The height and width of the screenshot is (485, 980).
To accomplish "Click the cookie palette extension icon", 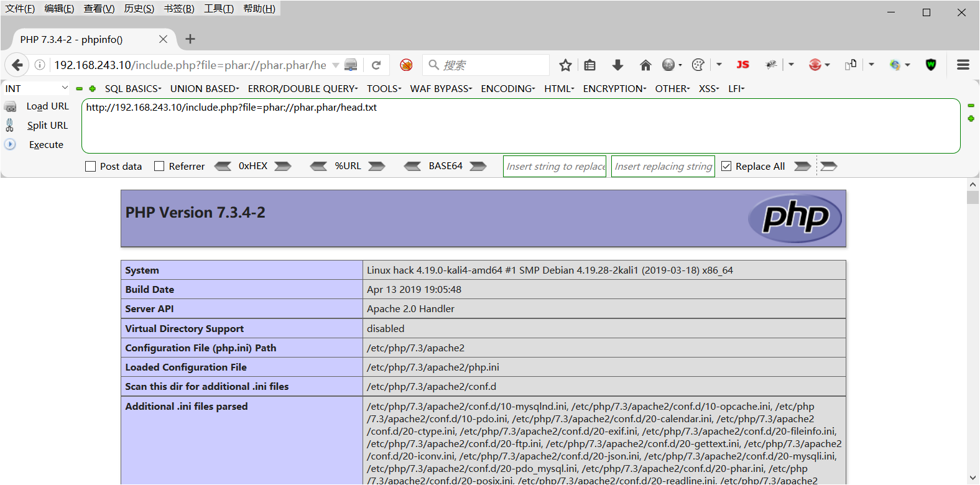I will coord(698,65).
